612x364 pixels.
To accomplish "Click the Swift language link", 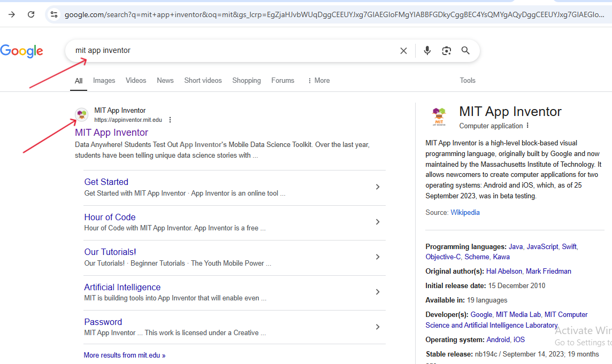I will click(569, 246).
